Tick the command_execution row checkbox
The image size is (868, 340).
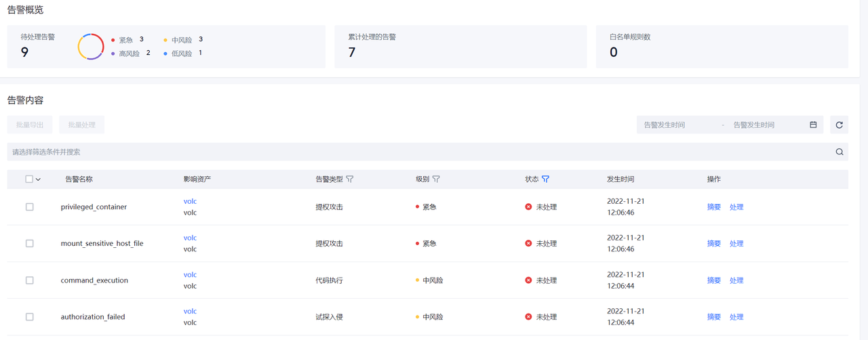(29, 280)
